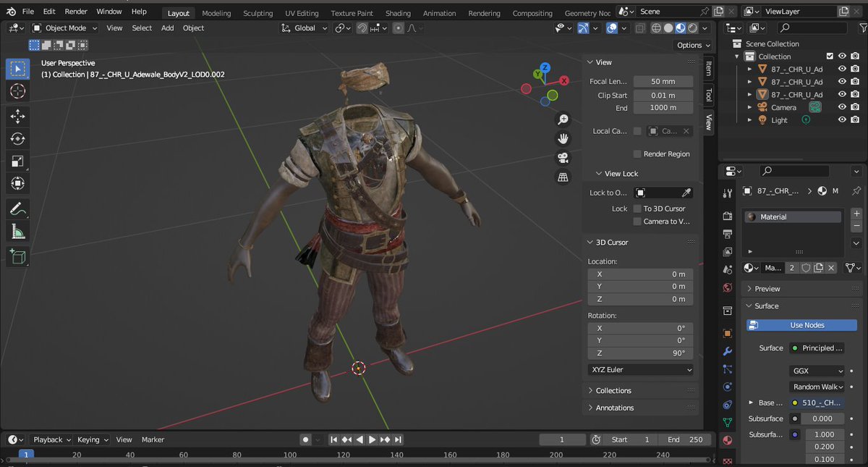868x467 pixels.
Task: Open the Material properties tab icon
Action: point(728,439)
